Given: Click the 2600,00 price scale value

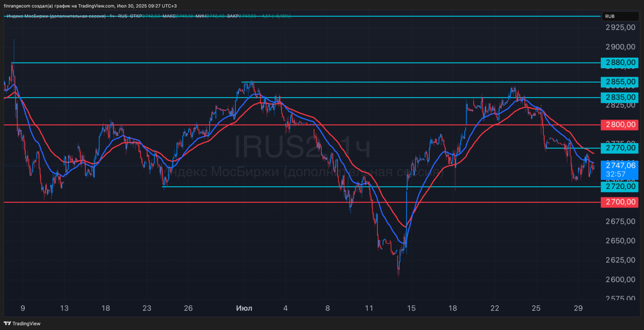Looking at the screenshot, I should [620, 279].
